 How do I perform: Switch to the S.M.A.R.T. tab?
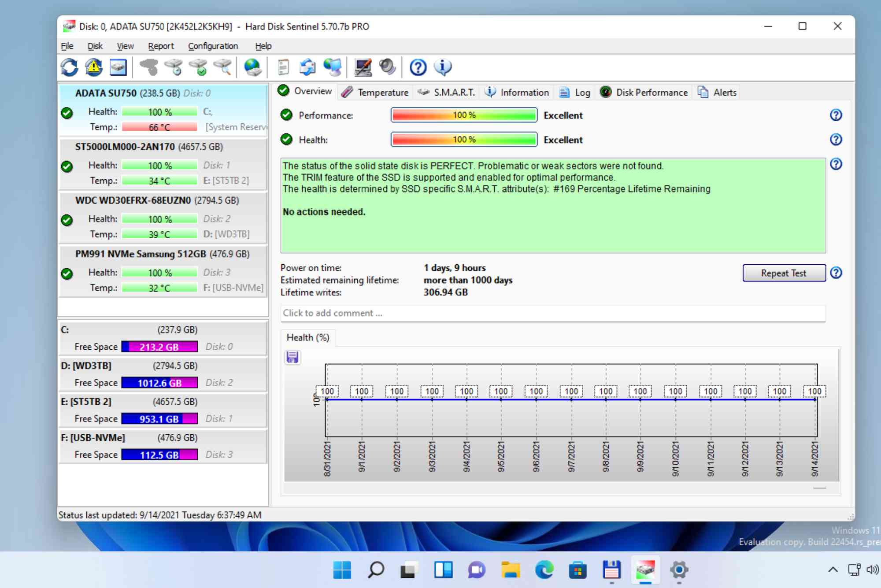(447, 92)
